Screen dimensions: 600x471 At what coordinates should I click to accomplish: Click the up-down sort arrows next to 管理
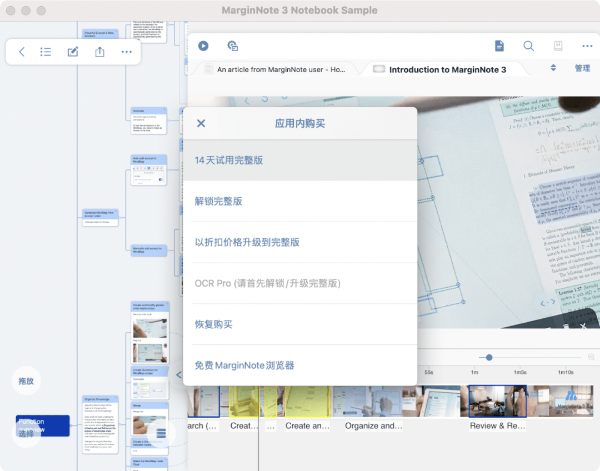tap(553, 68)
